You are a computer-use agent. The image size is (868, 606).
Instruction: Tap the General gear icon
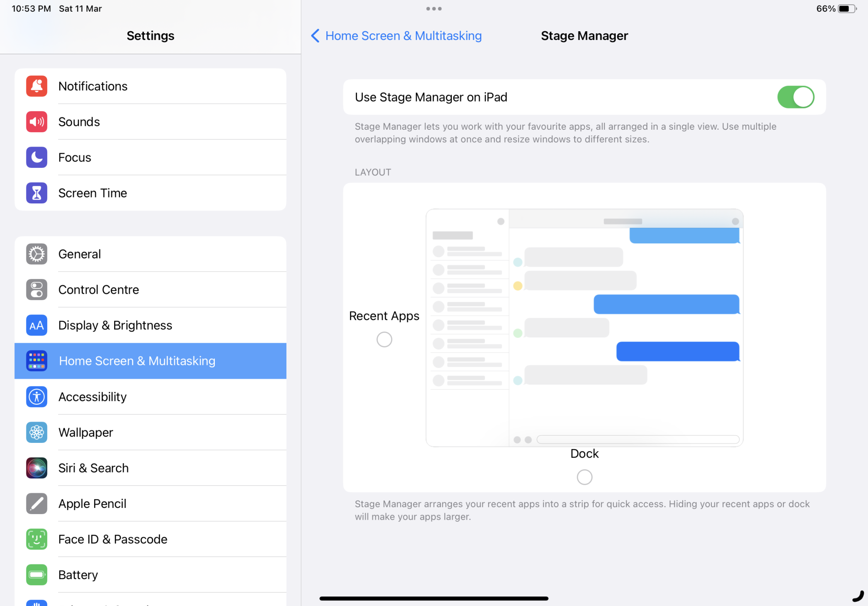pos(36,254)
